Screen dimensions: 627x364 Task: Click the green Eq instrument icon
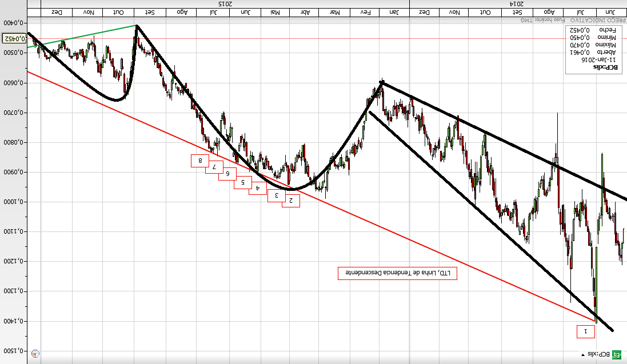617,354
